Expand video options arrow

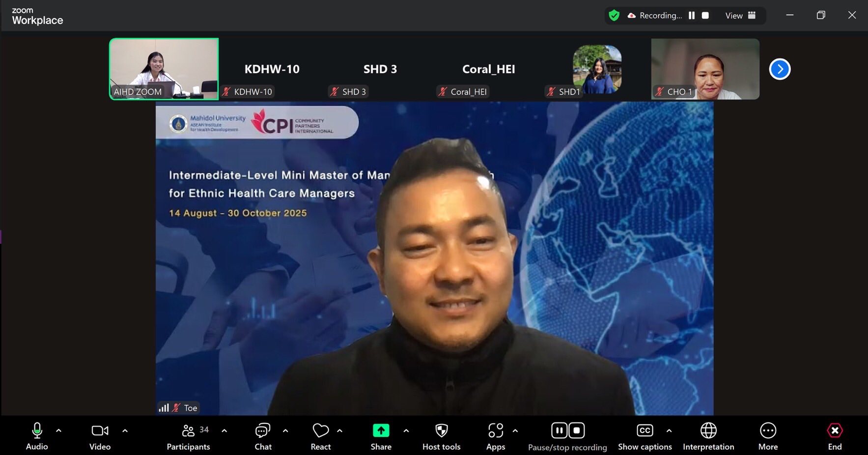[x=125, y=431]
